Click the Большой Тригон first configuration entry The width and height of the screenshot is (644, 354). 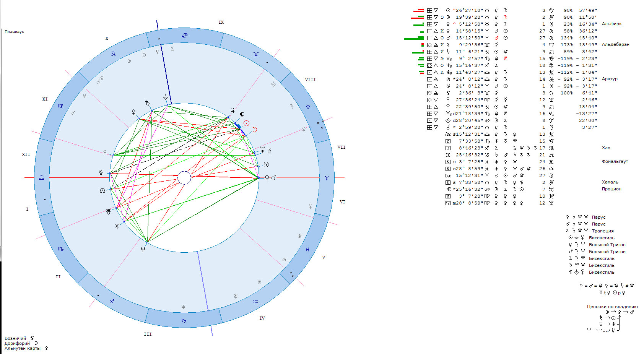pyautogui.click(x=607, y=245)
